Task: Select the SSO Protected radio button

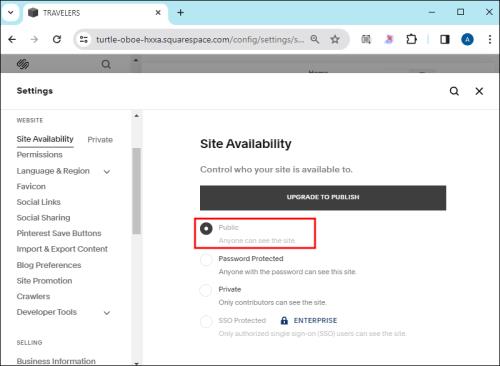Action: [x=206, y=321]
